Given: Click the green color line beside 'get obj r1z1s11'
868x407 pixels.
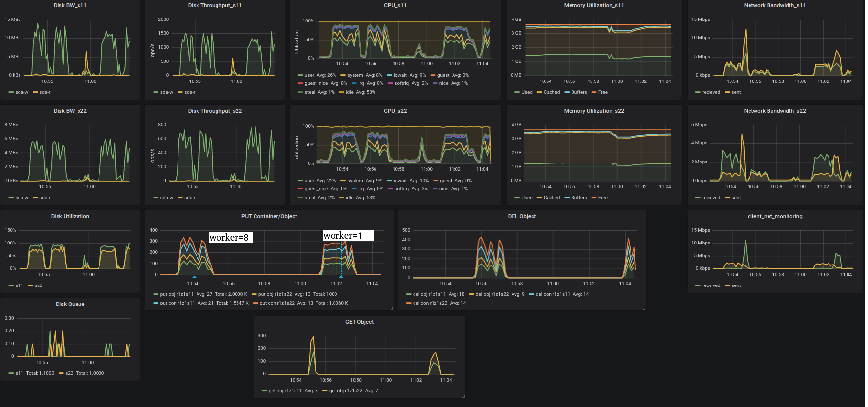Looking at the screenshot, I should [x=264, y=391].
